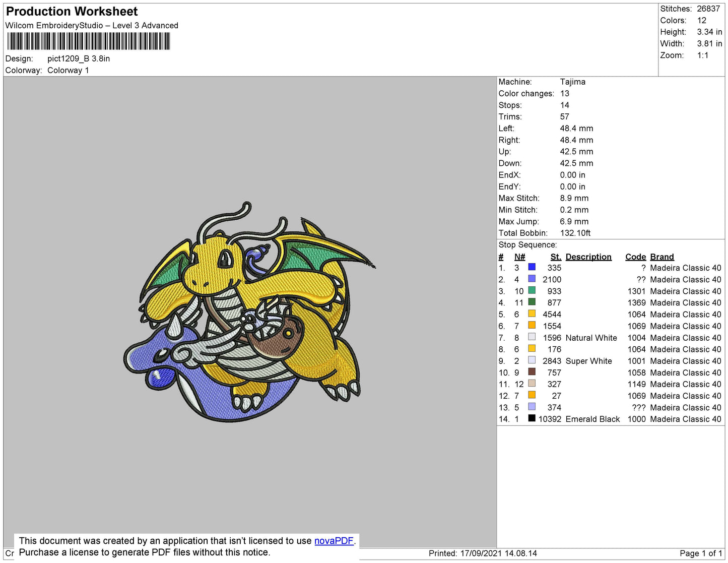Screen dimensions: 728x563
Task: Pick the brown swatch with code 1058
Action: (x=532, y=372)
